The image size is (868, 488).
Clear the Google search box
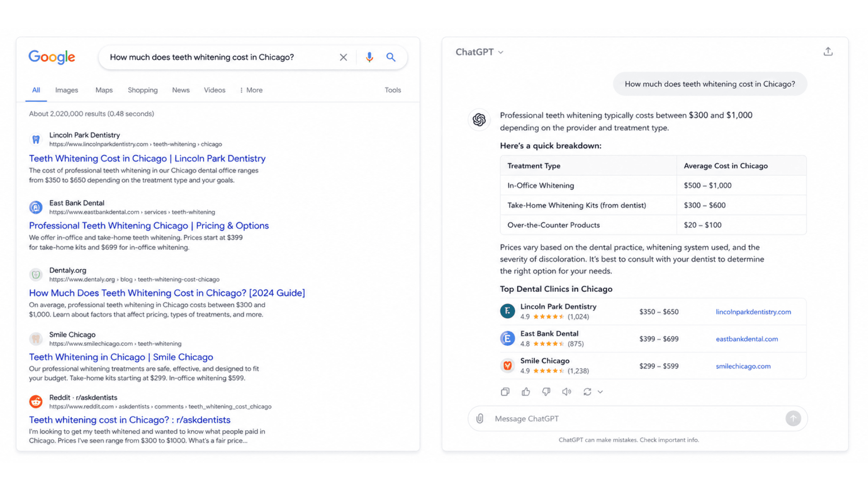coord(344,57)
